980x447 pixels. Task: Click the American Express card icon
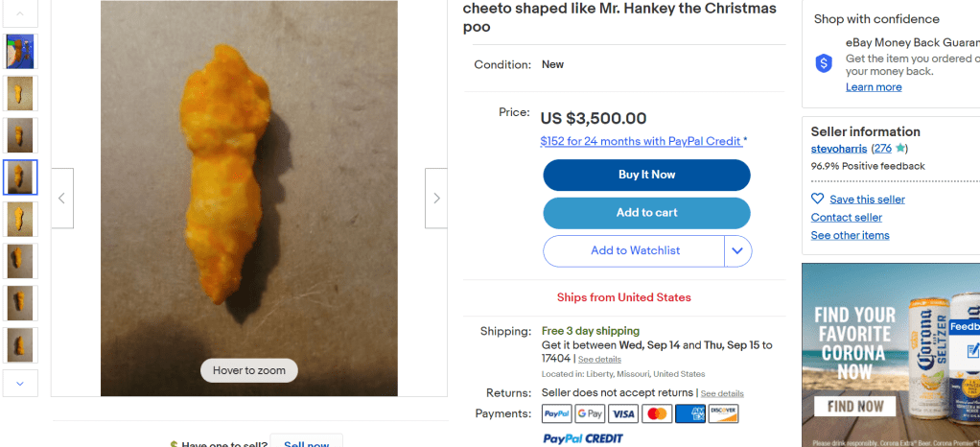point(689,414)
